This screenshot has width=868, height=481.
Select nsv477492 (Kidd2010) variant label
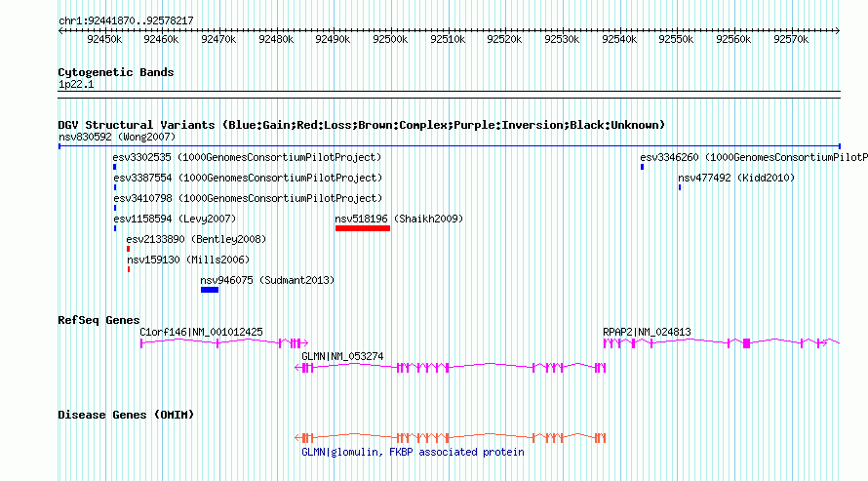736,178
